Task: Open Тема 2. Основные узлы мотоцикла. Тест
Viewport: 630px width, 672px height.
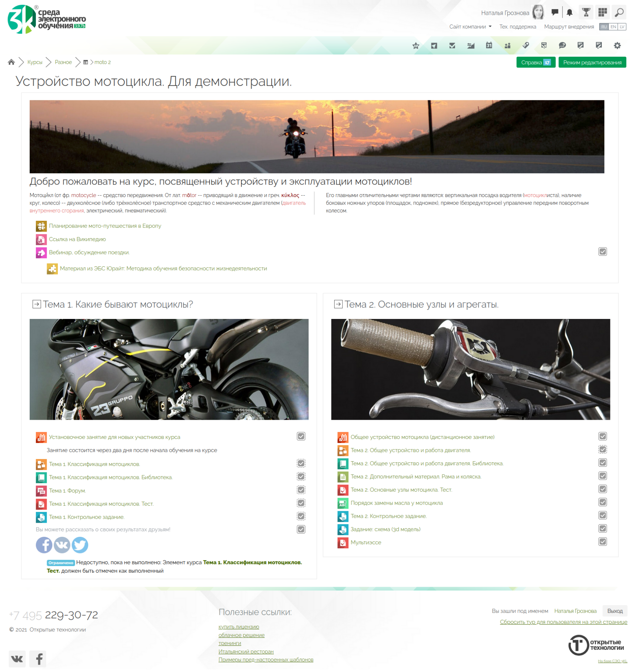Action: point(401,490)
